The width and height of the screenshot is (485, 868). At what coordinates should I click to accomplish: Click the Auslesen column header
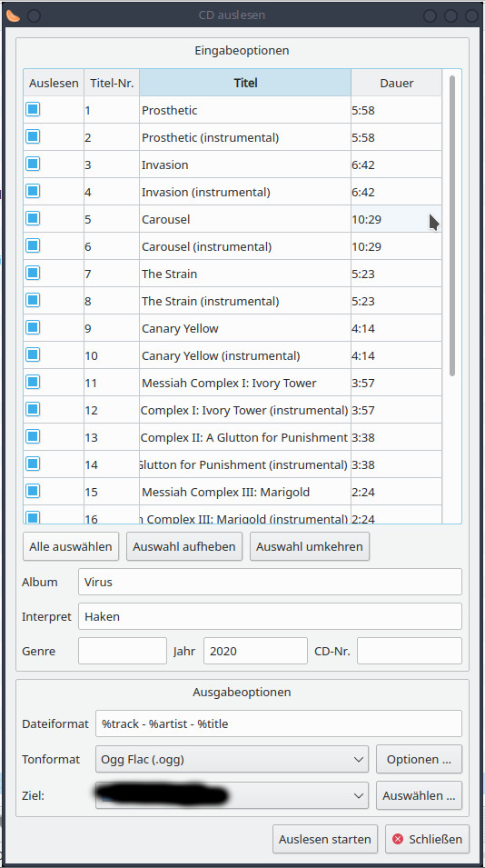(x=54, y=83)
